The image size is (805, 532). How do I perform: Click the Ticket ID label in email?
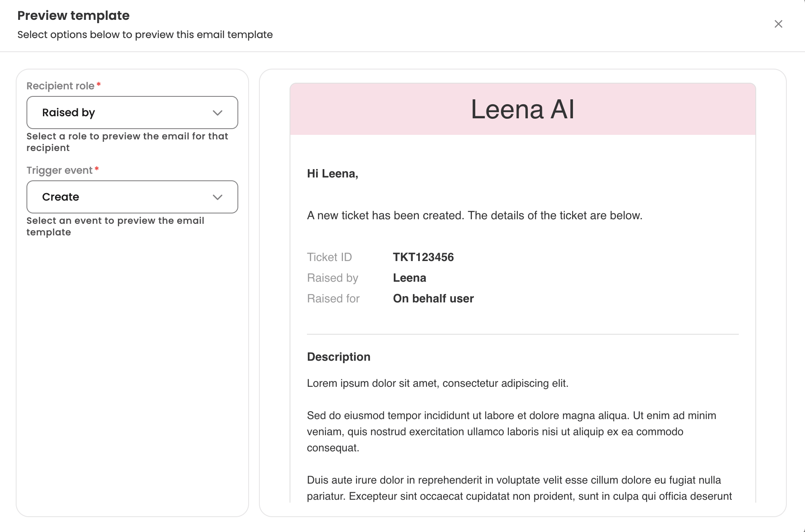tap(329, 257)
